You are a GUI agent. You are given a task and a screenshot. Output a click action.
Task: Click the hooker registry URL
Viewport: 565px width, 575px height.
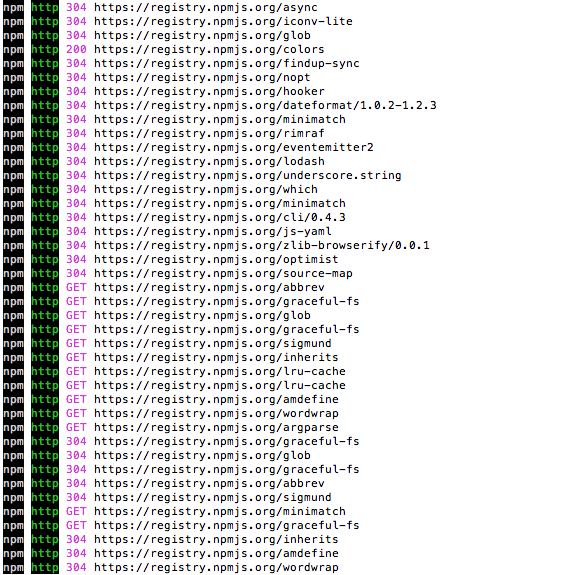click(x=209, y=91)
